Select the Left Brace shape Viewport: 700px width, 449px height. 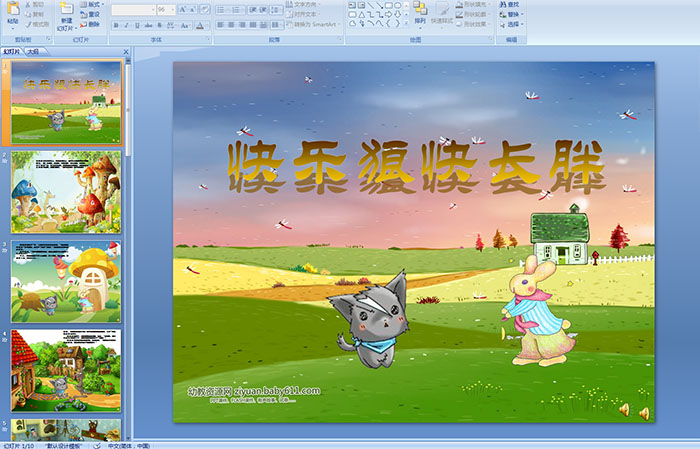click(x=388, y=23)
